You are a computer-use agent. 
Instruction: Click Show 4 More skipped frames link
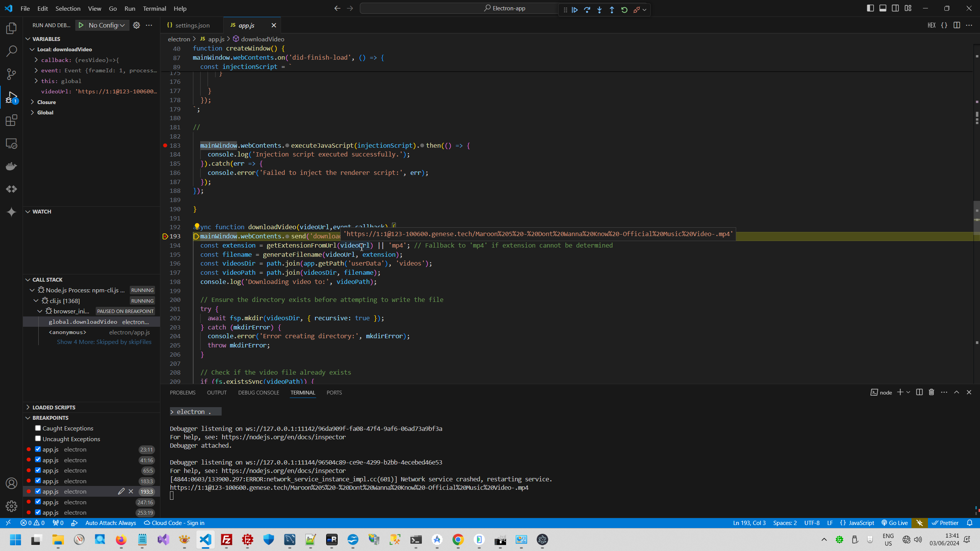104,342
